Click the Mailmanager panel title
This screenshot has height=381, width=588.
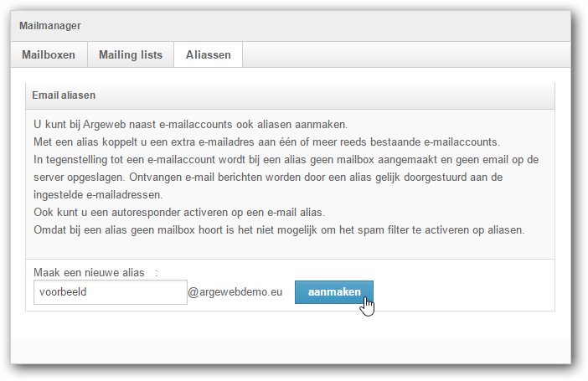pos(50,26)
